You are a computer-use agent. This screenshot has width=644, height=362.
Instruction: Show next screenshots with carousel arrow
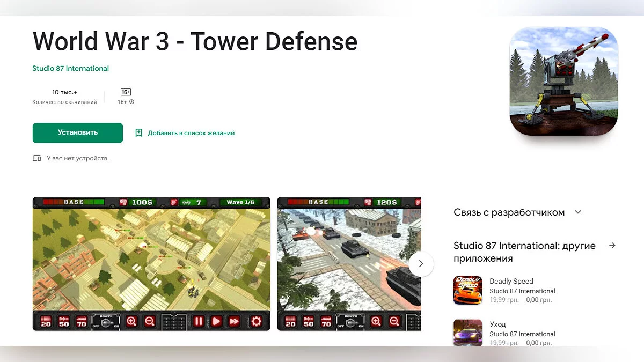point(421,264)
